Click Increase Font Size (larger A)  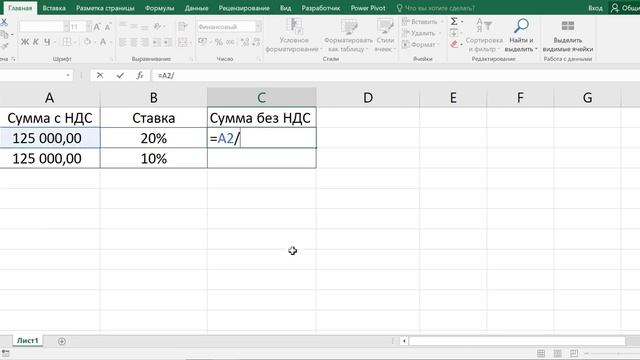pyautogui.click(x=97, y=27)
